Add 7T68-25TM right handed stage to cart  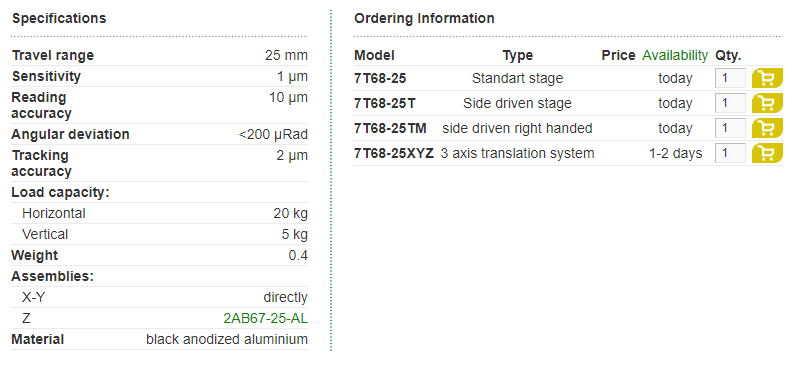click(767, 128)
